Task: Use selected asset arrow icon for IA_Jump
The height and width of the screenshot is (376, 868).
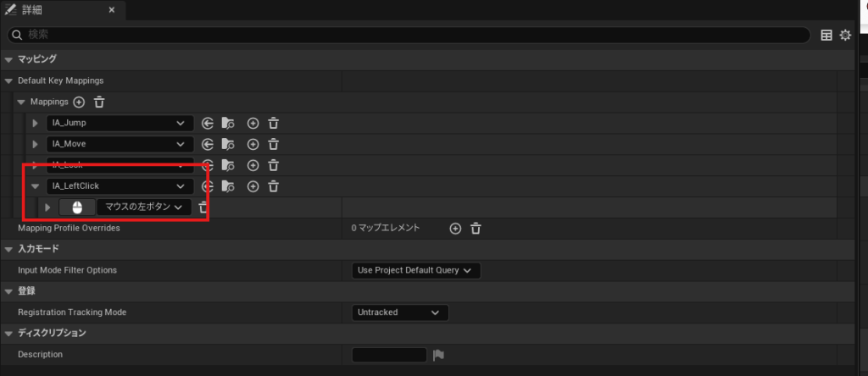Action: (x=208, y=123)
